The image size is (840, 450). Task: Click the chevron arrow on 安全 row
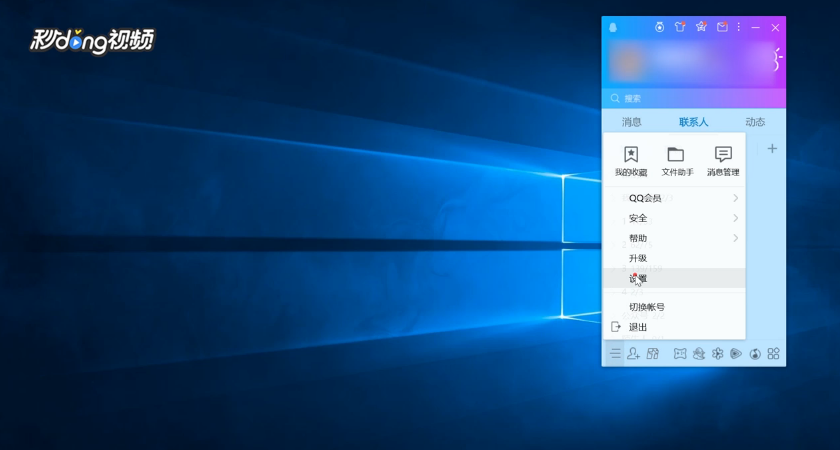(x=736, y=218)
